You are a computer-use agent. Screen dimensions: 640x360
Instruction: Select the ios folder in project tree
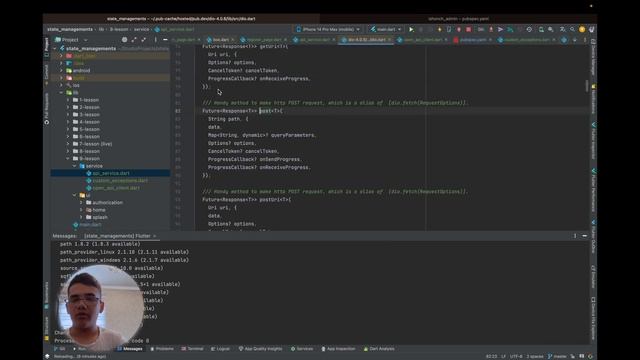[76, 85]
